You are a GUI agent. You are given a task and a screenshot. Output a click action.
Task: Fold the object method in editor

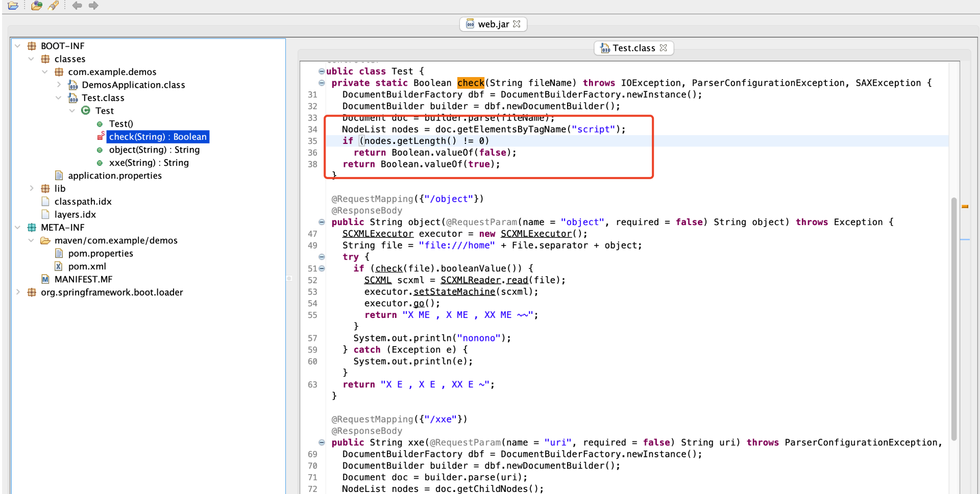[x=322, y=222]
